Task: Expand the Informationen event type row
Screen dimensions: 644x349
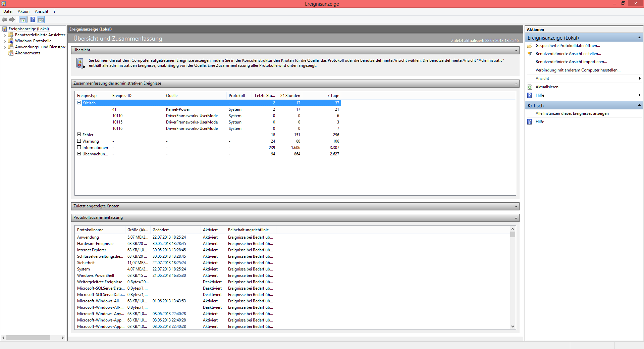Action: (x=79, y=147)
